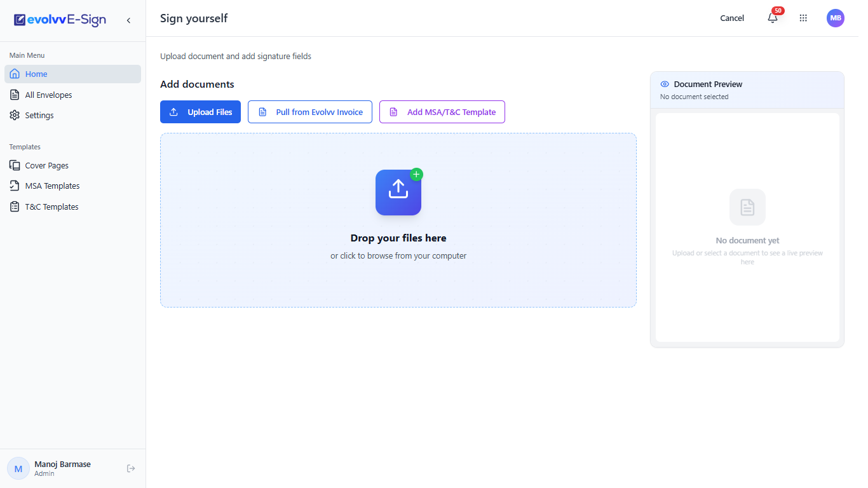Open All Envelopes from the sidebar
The width and height of the screenshot is (868, 488).
72,95
